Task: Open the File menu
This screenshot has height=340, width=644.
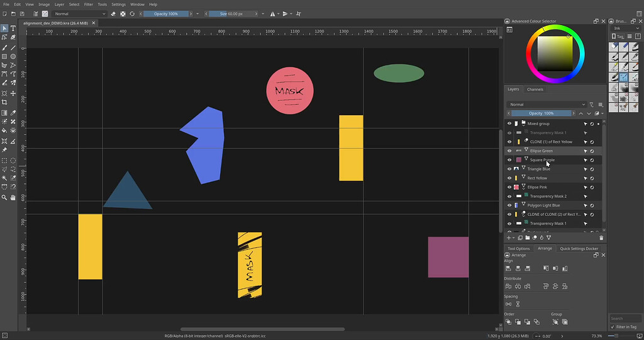Action: tap(6, 4)
